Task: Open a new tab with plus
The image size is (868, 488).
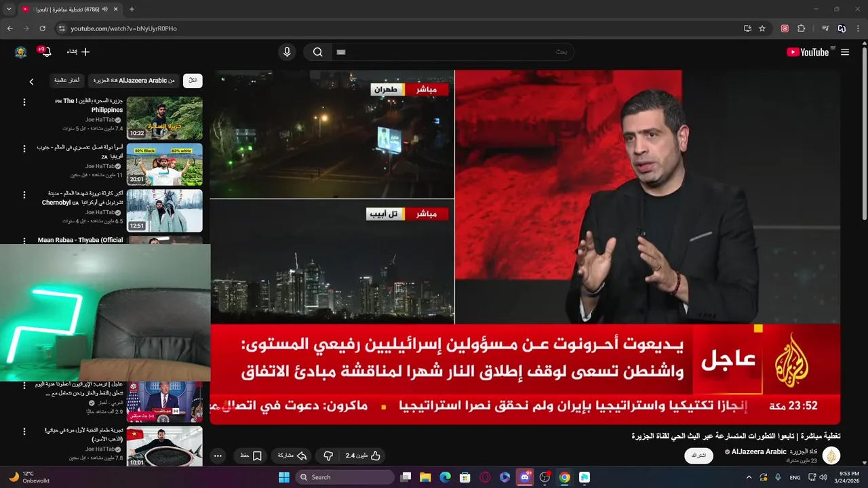Action: pos(132,9)
